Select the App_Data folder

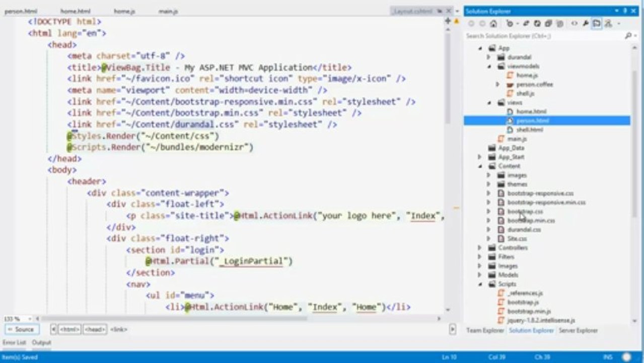click(x=511, y=148)
